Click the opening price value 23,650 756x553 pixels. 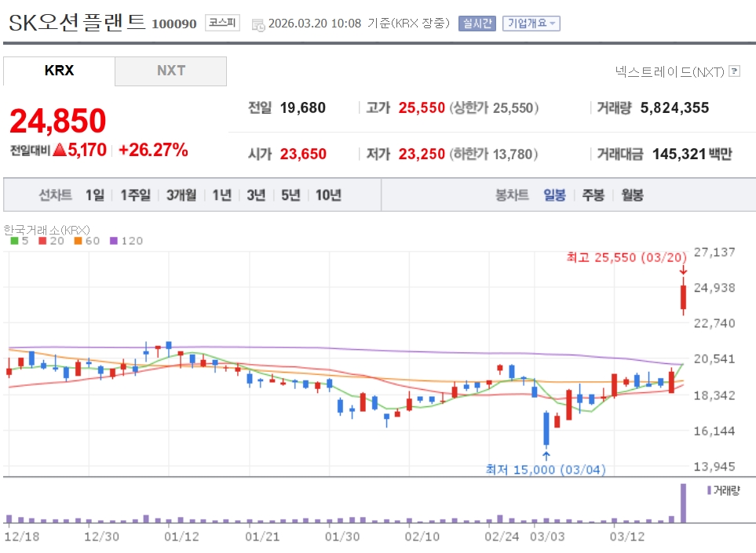[x=303, y=154]
